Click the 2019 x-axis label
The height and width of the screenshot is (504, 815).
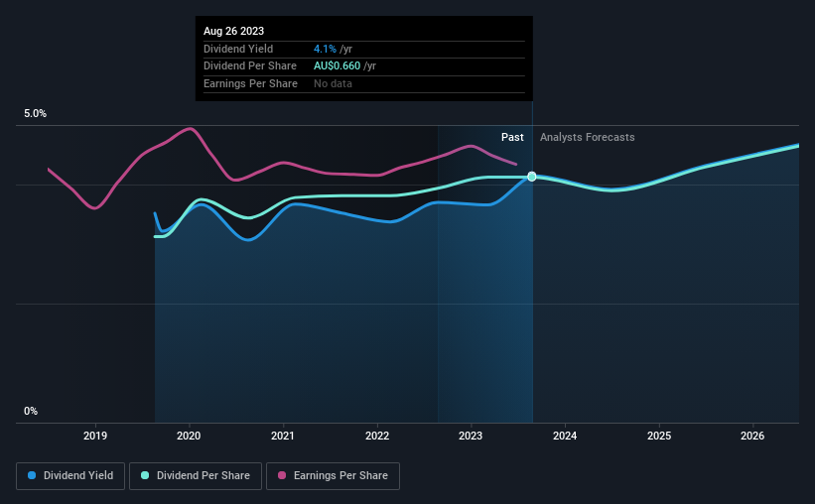point(95,436)
